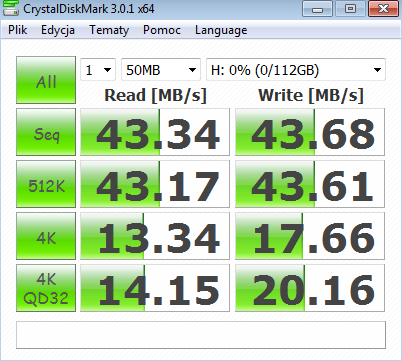402x361 pixels.
Task: Start the Seq benchmark test
Action: click(x=46, y=132)
